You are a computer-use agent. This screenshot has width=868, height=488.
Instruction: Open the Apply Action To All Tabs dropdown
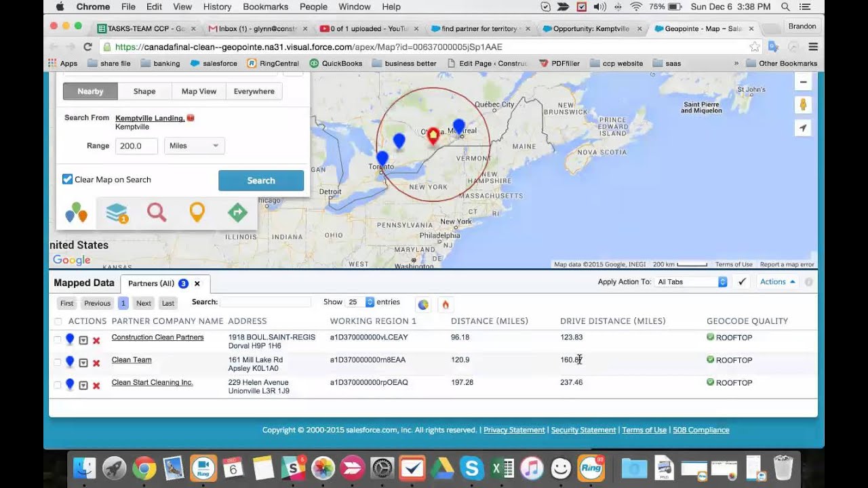click(x=691, y=282)
